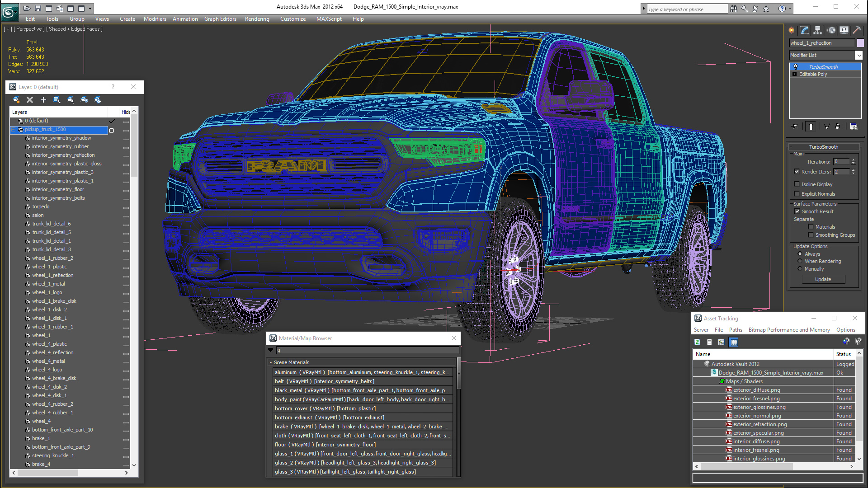Expand the InfoCenter search arrow

643,9
